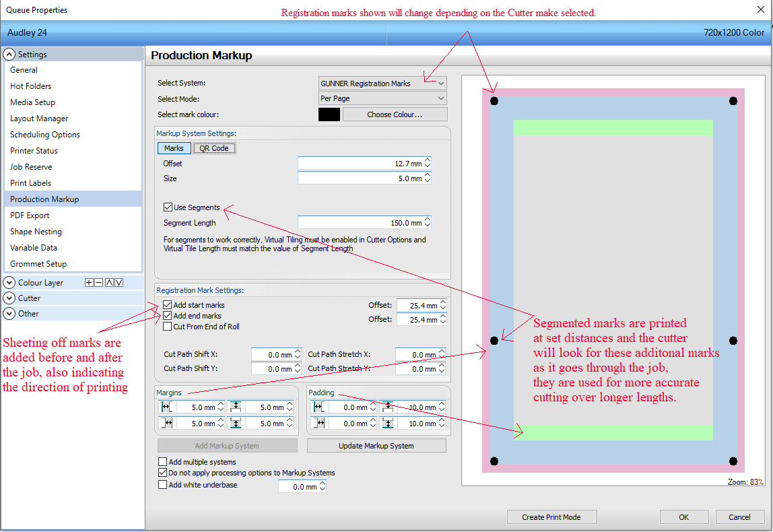Click Update Markup System button
This screenshot has width=773, height=532.
pyautogui.click(x=376, y=446)
